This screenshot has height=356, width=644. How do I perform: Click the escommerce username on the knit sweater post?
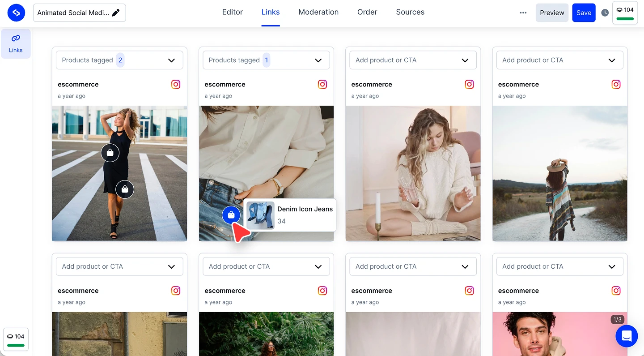tap(372, 84)
